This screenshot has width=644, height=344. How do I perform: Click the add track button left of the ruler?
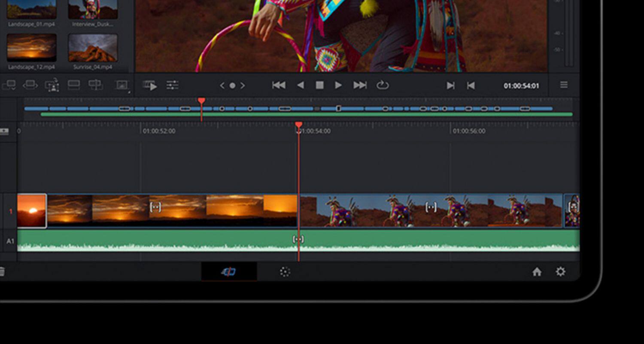coord(4,131)
